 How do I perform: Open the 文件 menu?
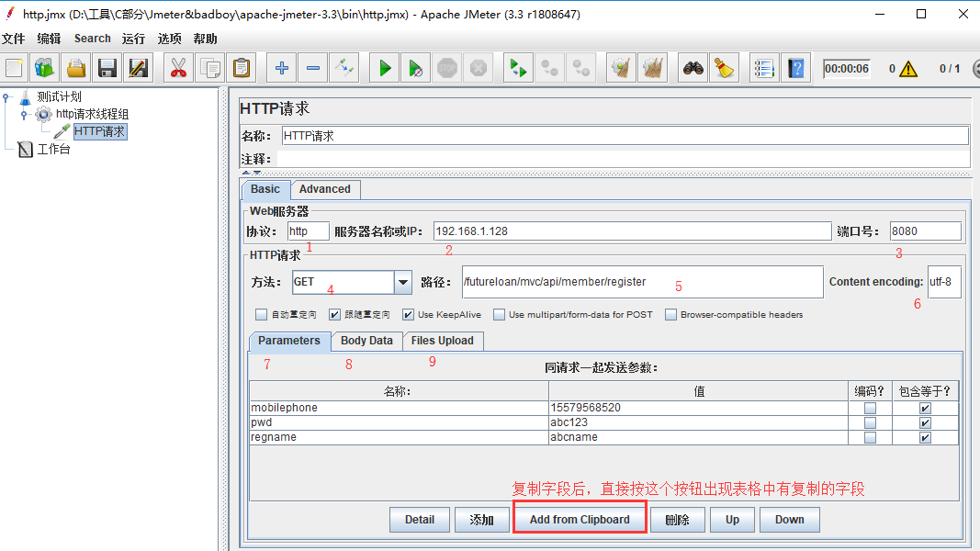point(13,39)
